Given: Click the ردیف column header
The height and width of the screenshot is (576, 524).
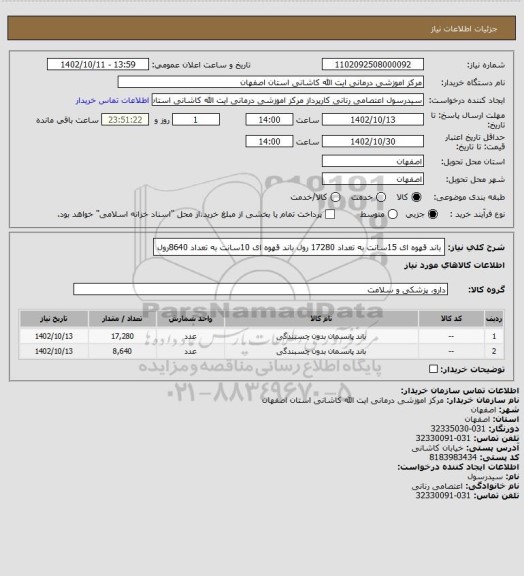Looking at the screenshot, I should (x=494, y=318).
